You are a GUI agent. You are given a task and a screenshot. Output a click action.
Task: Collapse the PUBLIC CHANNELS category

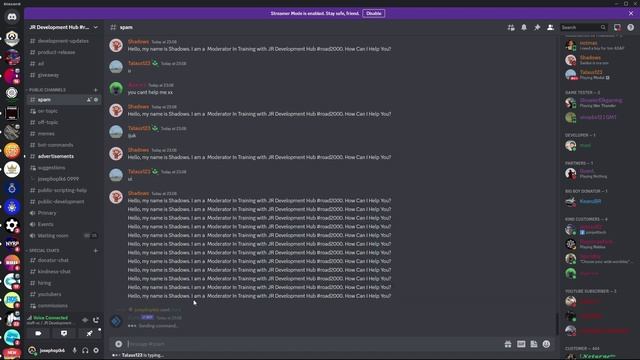pos(47,90)
